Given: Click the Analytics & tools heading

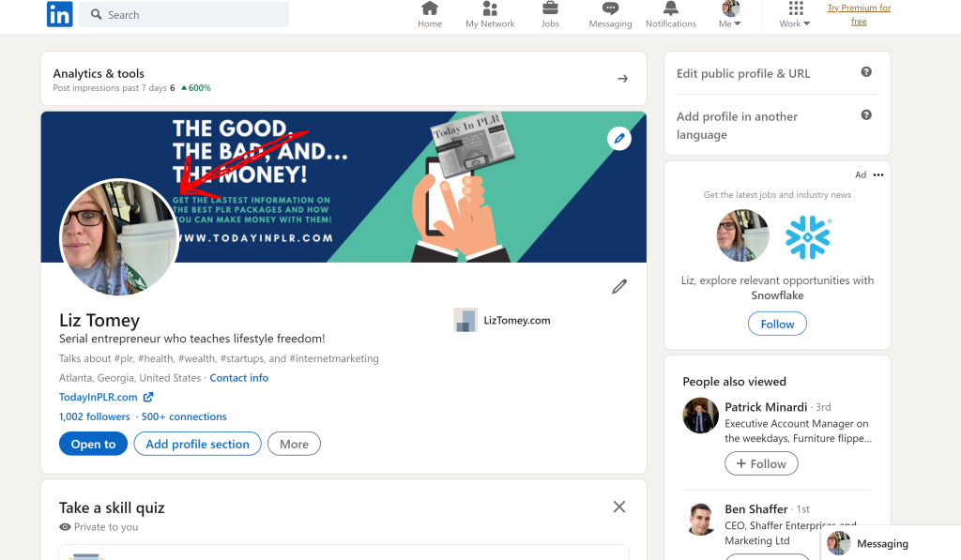Looking at the screenshot, I should [99, 73].
